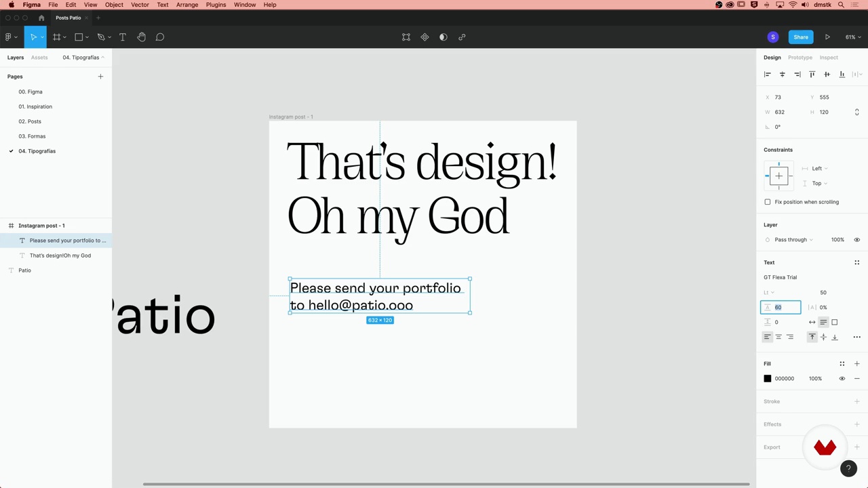Click the line height input field
This screenshot has height=488, width=868.
point(781,308)
